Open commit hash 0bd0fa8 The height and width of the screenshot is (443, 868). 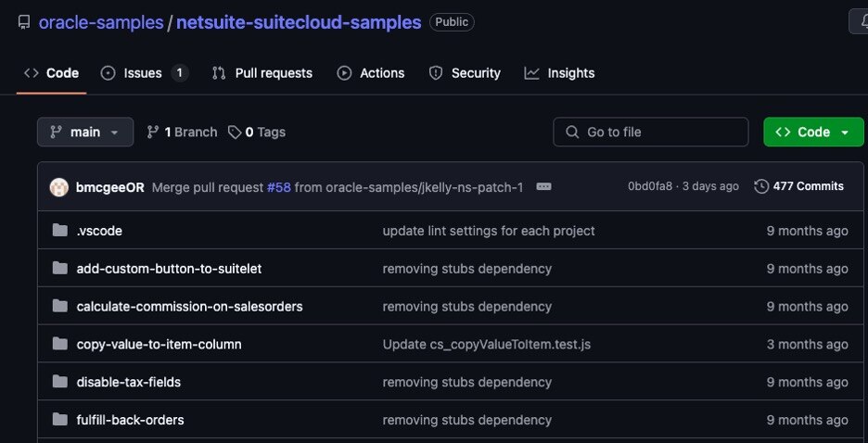coord(650,186)
